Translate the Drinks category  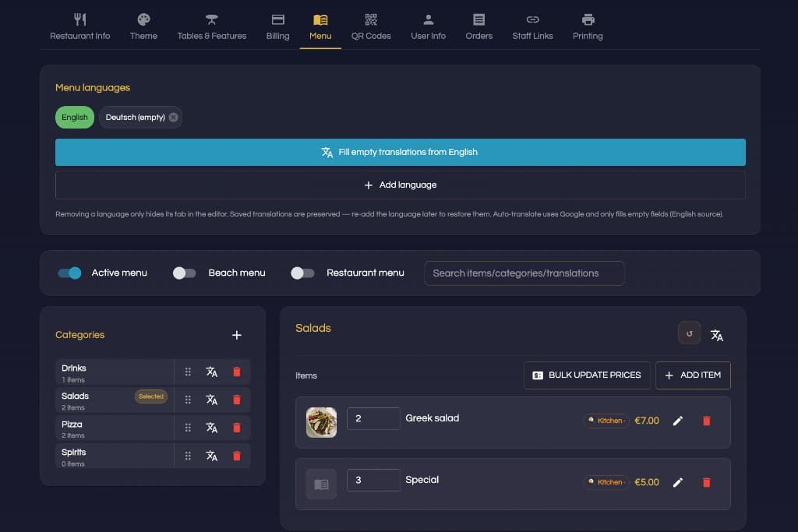click(x=212, y=372)
